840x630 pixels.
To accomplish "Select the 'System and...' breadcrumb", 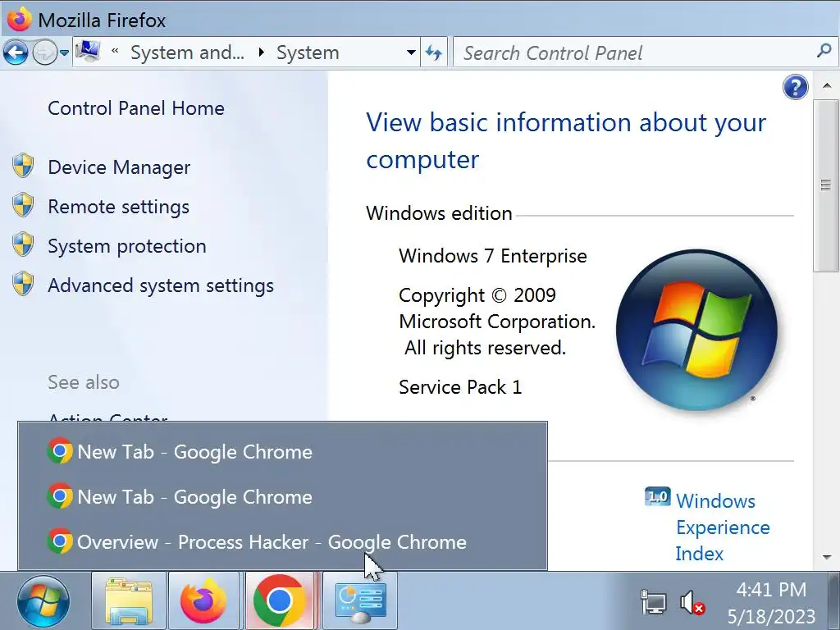I will coord(188,52).
